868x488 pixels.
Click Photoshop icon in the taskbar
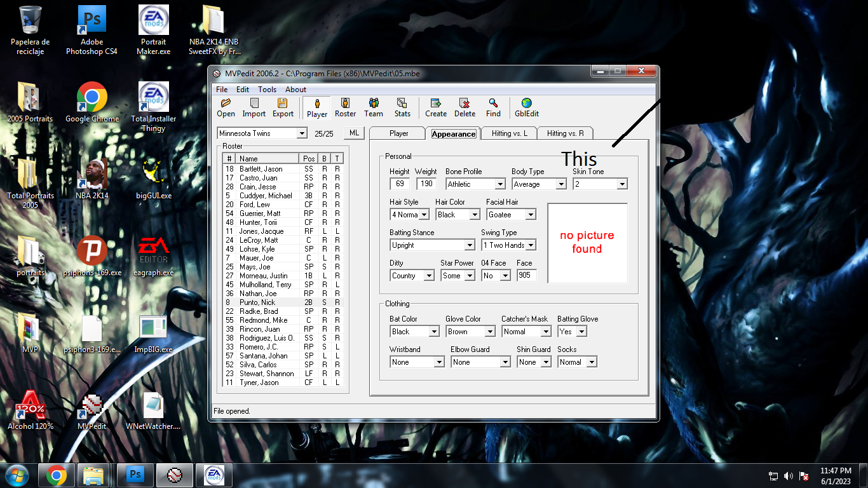135,475
